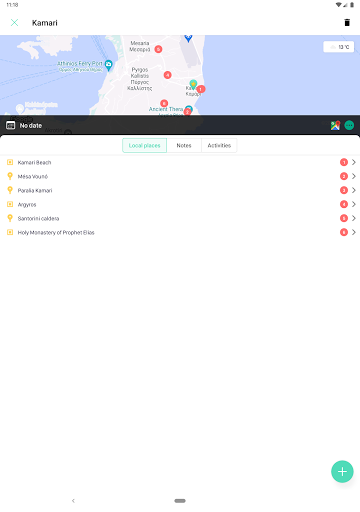Image resolution: width=360 pixels, height=512 pixels.
Task: Tap the Android home pill
Action: coord(180,501)
